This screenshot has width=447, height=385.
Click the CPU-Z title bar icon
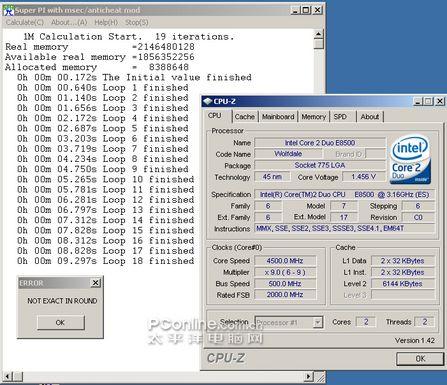pos(208,101)
